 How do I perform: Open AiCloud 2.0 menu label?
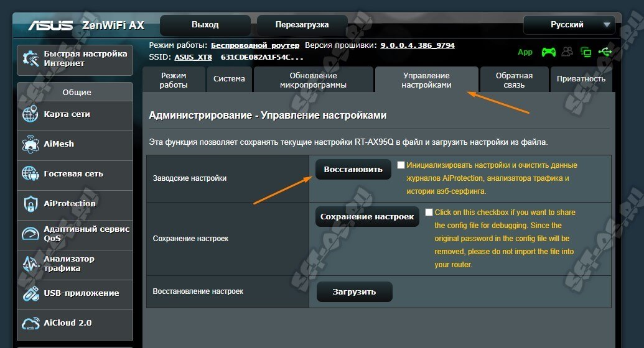coord(68,323)
